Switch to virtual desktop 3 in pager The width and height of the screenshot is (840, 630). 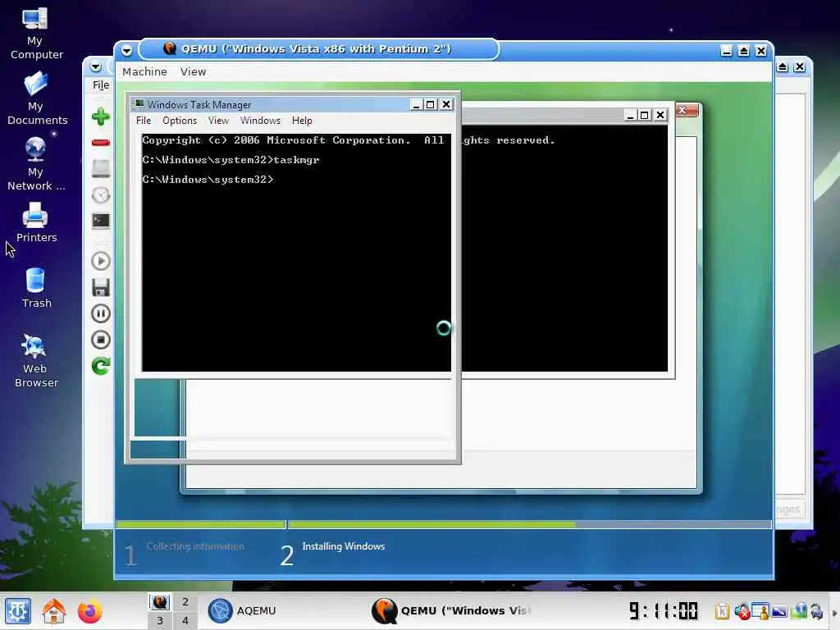tap(160, 620)
